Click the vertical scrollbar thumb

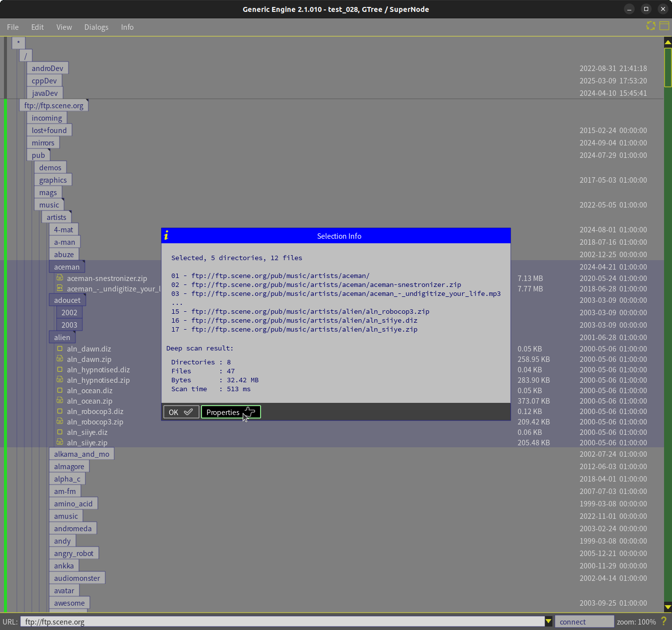coord(668,67)
